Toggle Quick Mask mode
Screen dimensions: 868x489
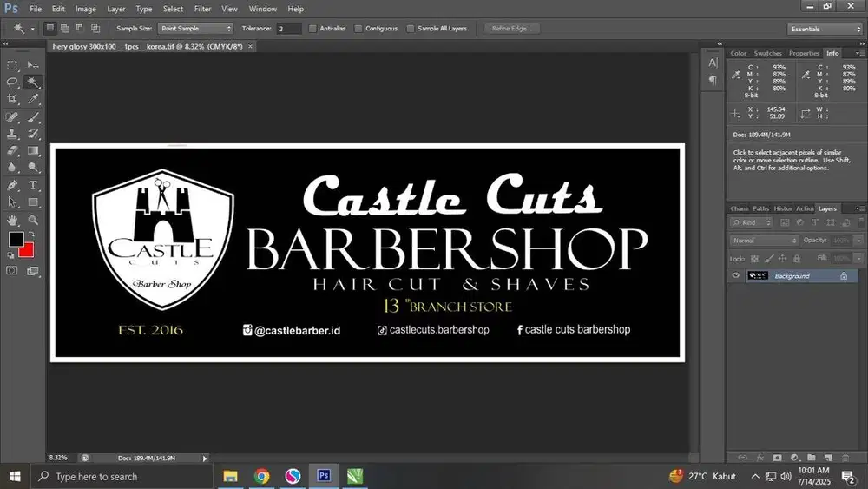tap(11, 270)
